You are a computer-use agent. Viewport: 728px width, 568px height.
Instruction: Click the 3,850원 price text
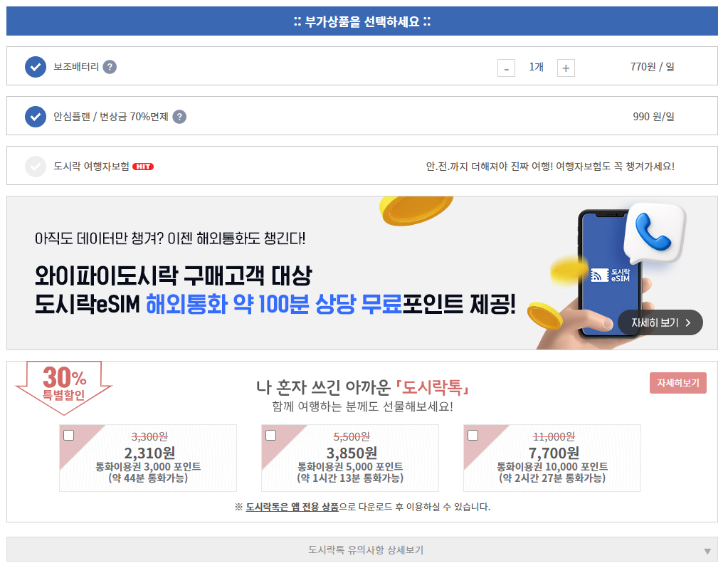[352, 453]
